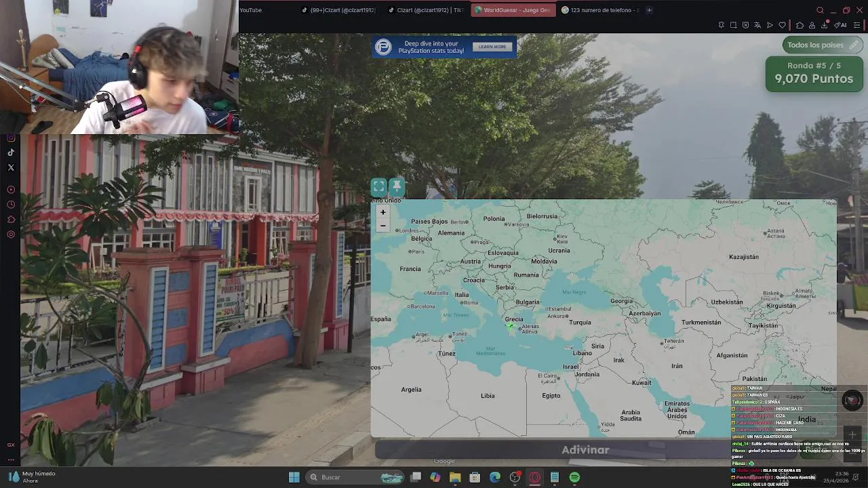This screenshot has height=488, width=868.
Task: Click the Ronda #5 / 5 score panel
Action: (x=814, y=73)
